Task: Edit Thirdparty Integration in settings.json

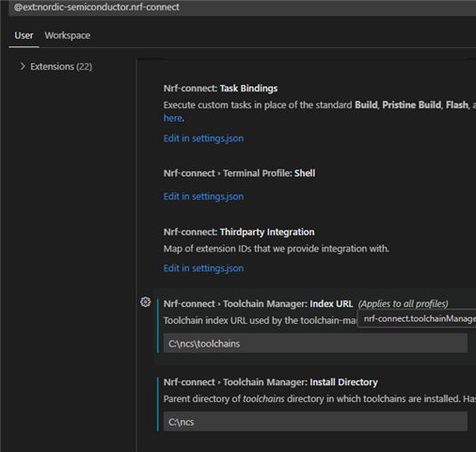Action: click(203, 268)
